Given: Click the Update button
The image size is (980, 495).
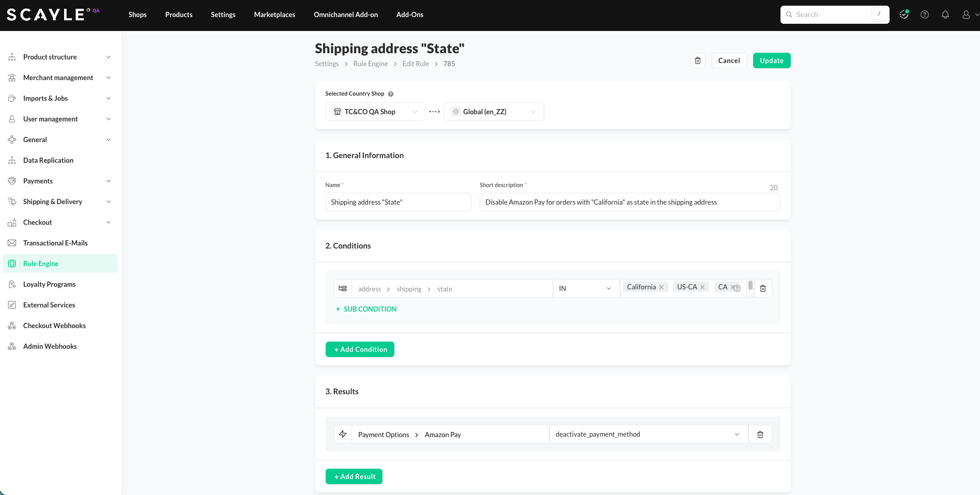Looking at the screenshot, I should tap(772, 60).
